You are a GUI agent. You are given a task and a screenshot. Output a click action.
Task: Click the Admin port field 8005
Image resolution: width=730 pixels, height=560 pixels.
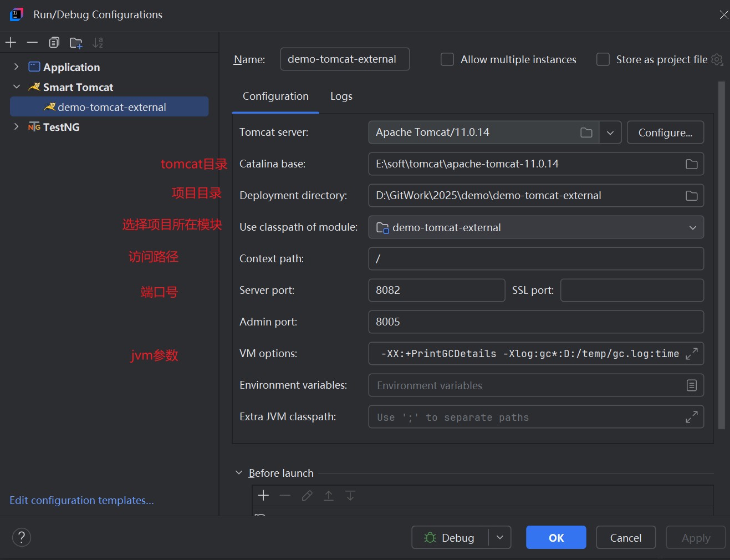pyautogui.click(x=536, y=322)
